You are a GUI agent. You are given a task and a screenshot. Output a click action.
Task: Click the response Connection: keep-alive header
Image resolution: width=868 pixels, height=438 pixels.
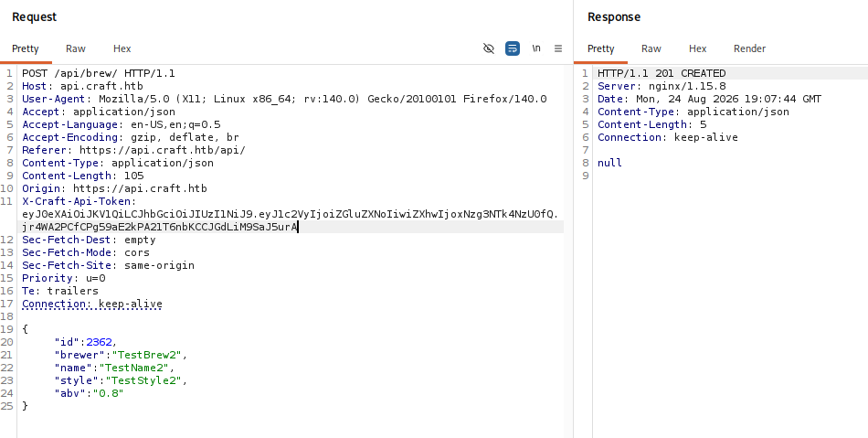(x=668, y=137)
